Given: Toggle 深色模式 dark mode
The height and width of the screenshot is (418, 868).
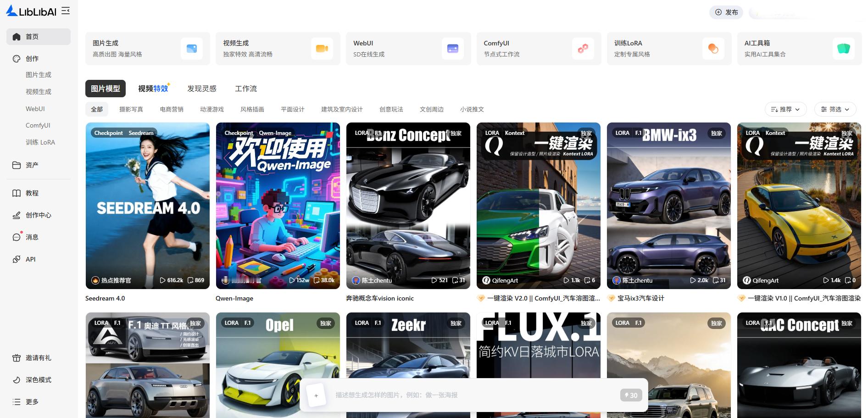Looking at the screenshot, I should (x=32, y=380).
